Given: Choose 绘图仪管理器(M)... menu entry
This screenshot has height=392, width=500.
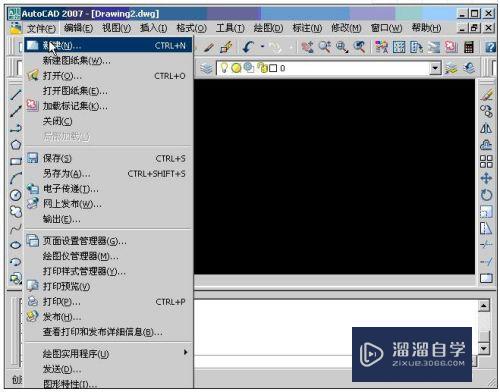Looking at the screenshot, I should pos(108,256).
